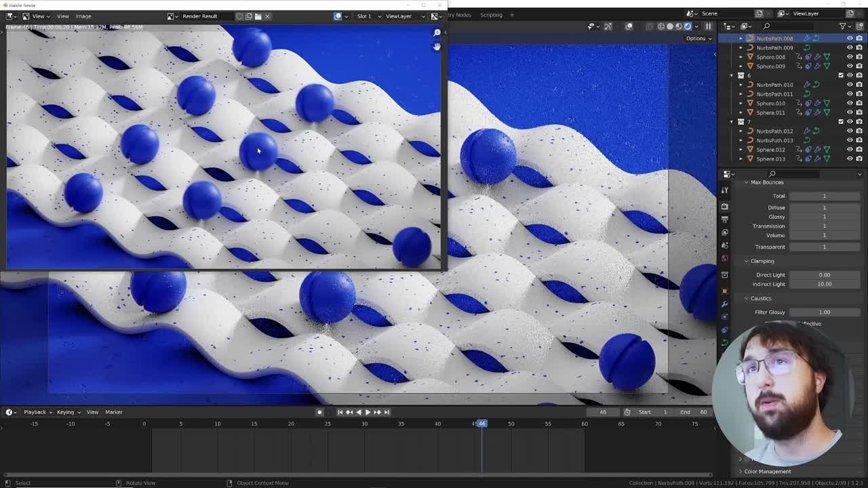Toggle eye visibility for collection 6

coord(850,75)
